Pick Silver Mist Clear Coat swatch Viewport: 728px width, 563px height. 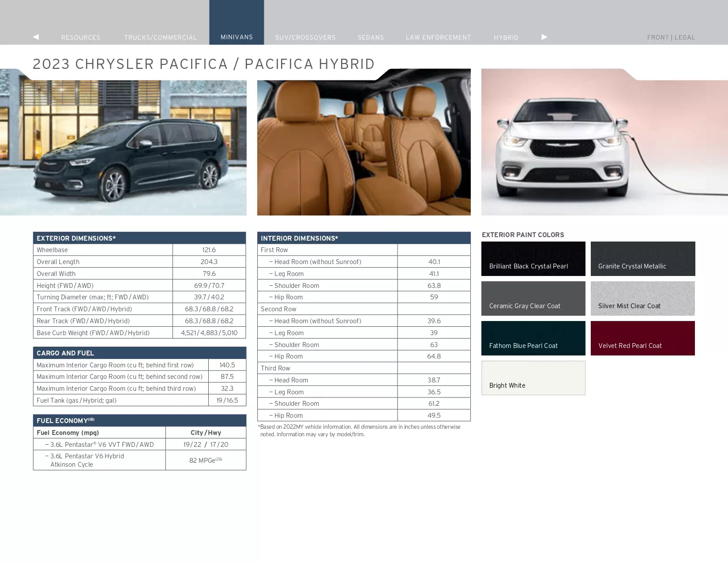pyautogui.click(x=643, y=299)
